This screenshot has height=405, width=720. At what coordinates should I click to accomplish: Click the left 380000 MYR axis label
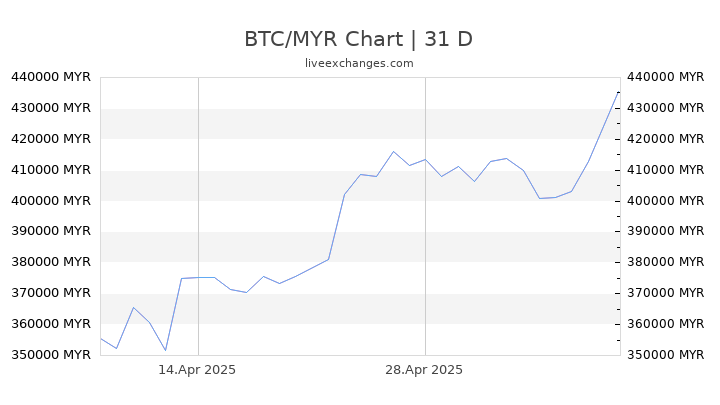point(51,262)
